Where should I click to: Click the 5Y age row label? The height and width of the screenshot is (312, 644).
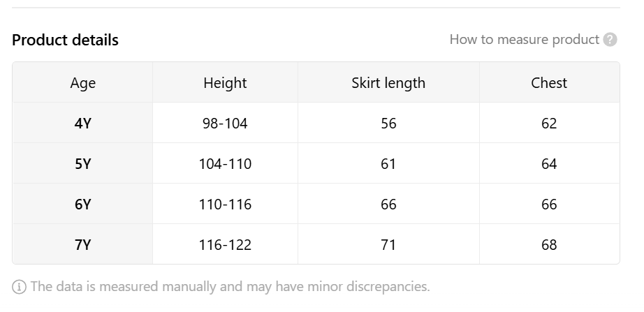(x=82, y=164)
